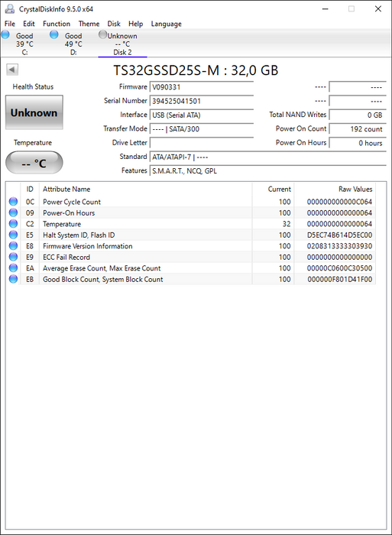Click the current value 32 for Temperature

pos(287,224)
